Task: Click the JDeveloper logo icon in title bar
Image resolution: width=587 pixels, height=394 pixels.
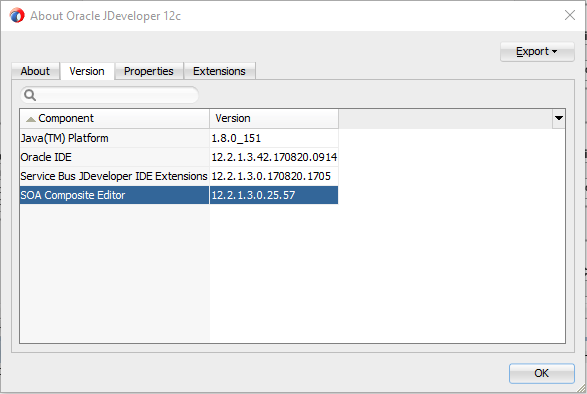Action: [x=17, y=16]
